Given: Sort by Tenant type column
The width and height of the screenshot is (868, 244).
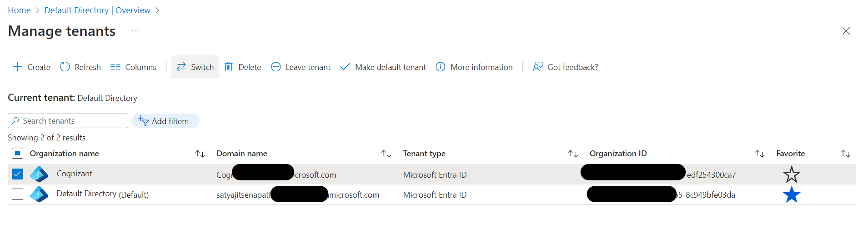Looking at the screenshot, I should pos(573,154).
